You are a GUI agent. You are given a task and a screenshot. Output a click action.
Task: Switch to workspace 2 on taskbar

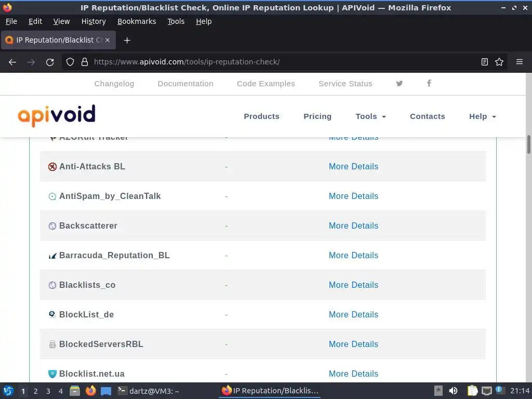[x=36, y=391]
